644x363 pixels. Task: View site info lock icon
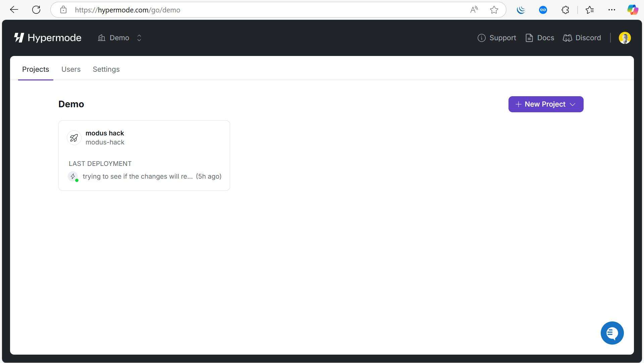point(63,10)
